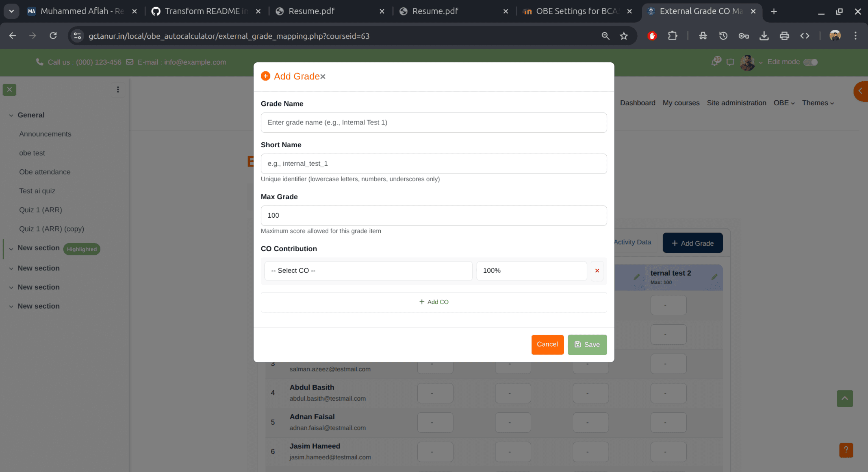Focus the Grade Name input field
The width and height of the screenshot is (868, 472).
[x=433, y=123]
